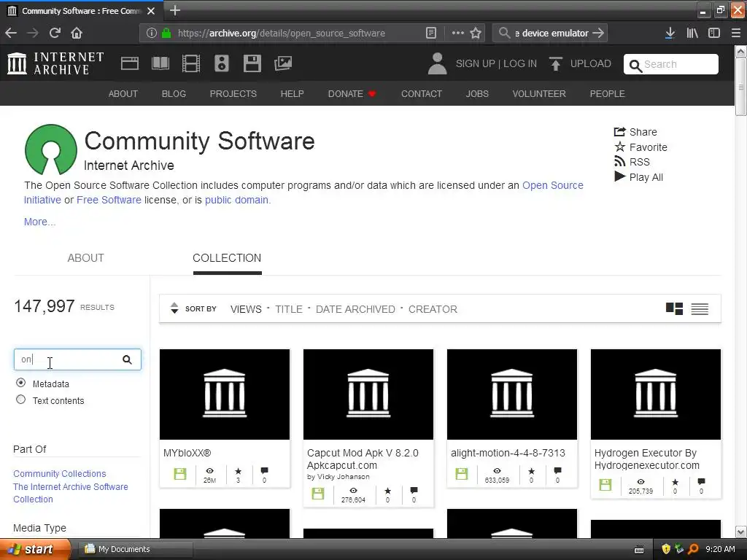Open the DONATE nav menu item
747x560 pixels.
click(x=352, y=94)
